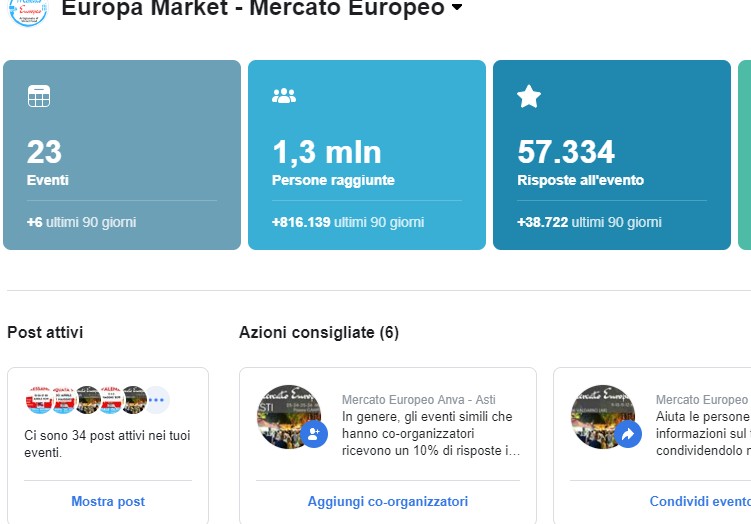Select the 1,3 mln Persone raggiunte card
The height and width of the screenshot is (524, 751).
click(367, 155)
